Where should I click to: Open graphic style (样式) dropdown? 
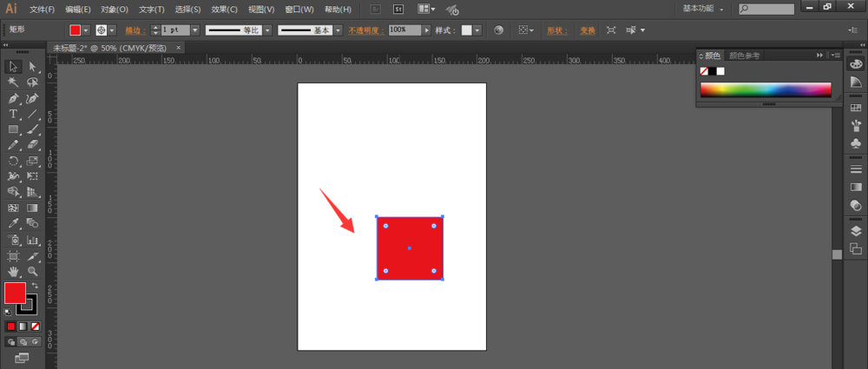click(477, 30)
